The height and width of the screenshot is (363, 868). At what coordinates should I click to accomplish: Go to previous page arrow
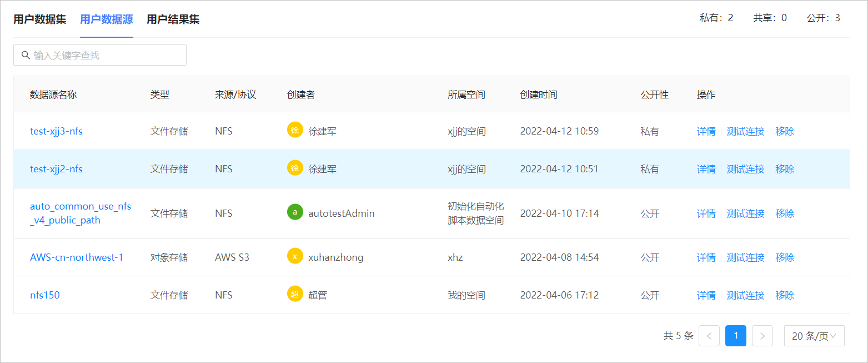[709, 336]
